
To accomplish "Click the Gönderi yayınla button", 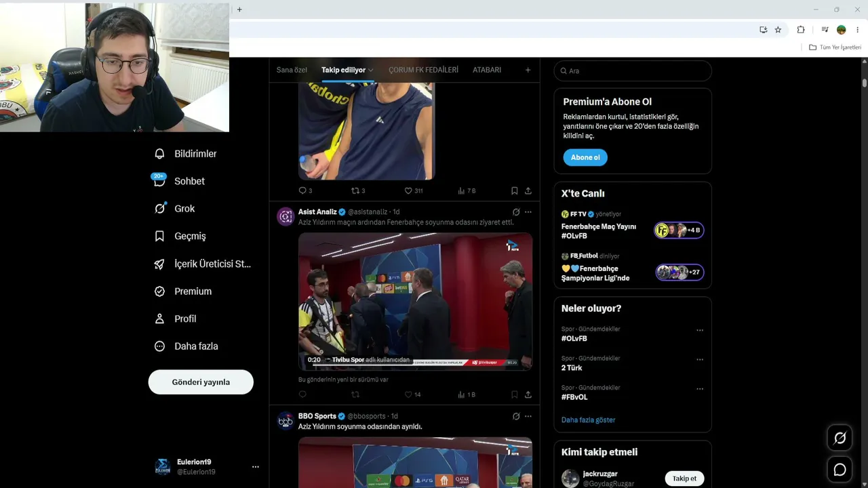I will (201, 382).
